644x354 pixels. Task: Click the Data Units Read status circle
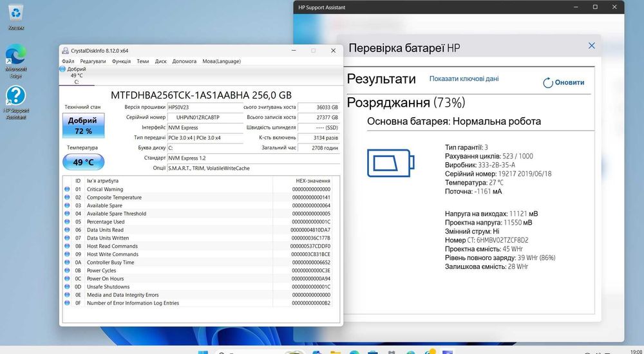[x=67, y=230]
